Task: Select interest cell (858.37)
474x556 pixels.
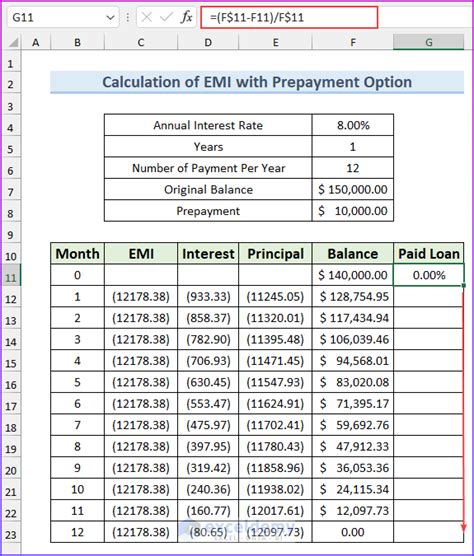Action: point(208,318)
